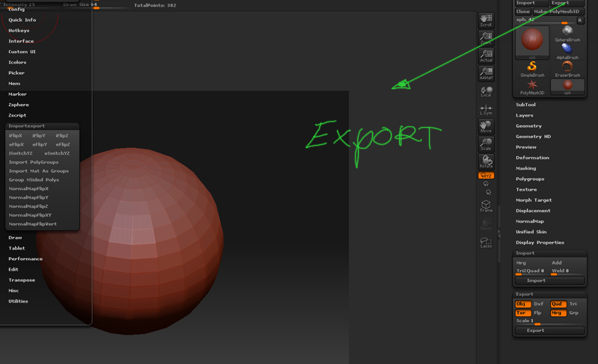
Task: Toggle the orange XYZ rotation mode
Action: [x=486, y=176]
